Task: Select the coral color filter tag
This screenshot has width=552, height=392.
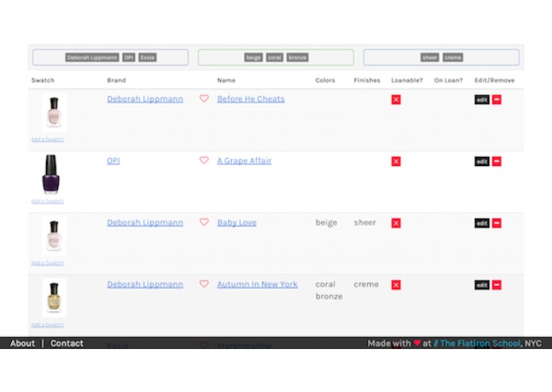Action: coord(275,58)
